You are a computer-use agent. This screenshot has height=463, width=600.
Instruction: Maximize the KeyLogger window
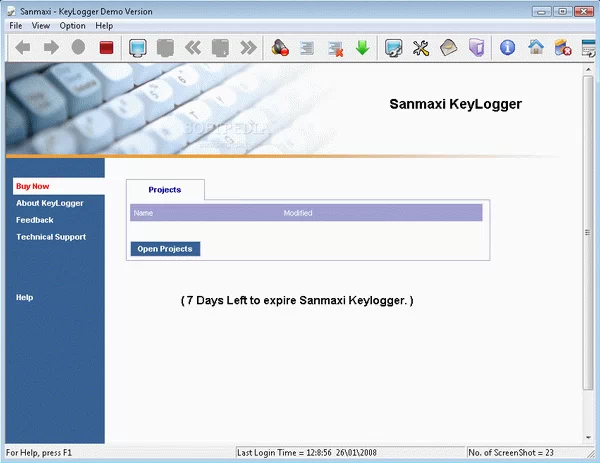click(562, 11)
